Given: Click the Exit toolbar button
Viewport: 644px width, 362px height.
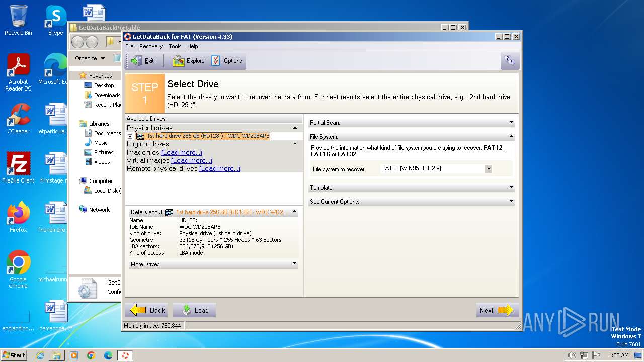Looking at the screenshot, I should pyautogui.click(x=143, y=61).
